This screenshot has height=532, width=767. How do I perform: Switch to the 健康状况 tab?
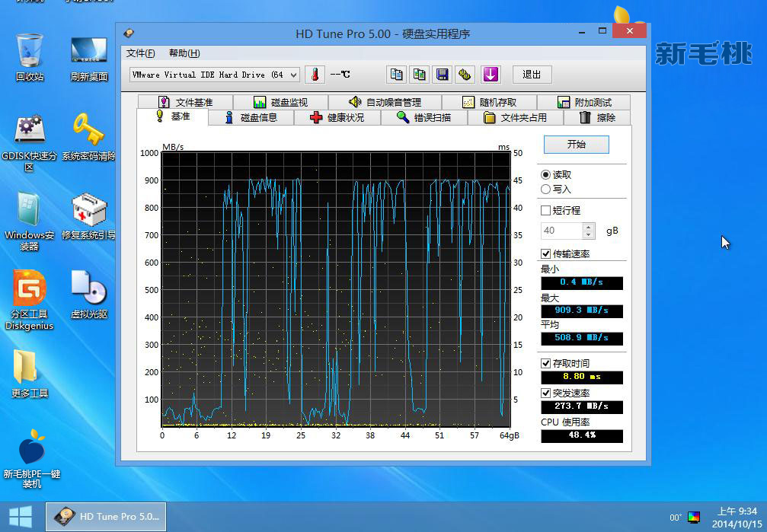coord(337,117)
